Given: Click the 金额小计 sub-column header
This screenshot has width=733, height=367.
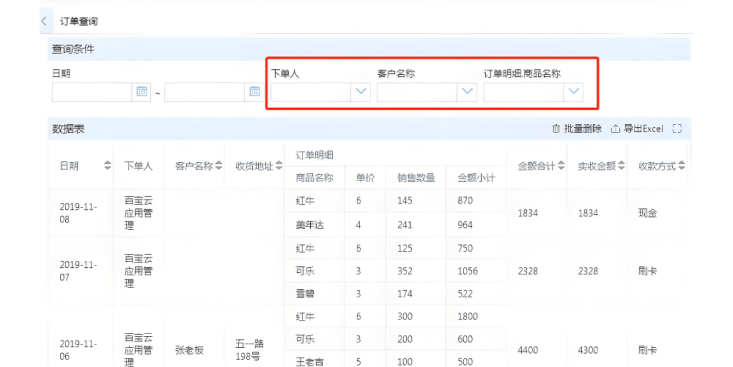Looking at the screenshot, I should tap(476, 178).
